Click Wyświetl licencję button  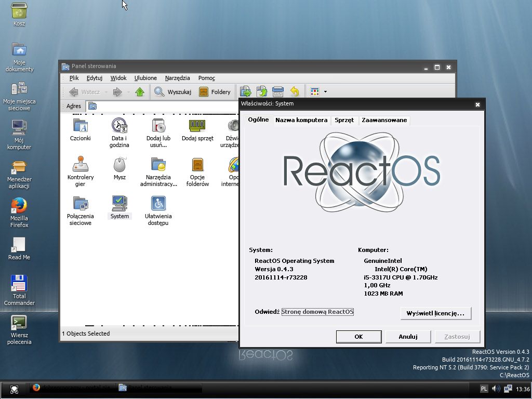[x=436, y=313]
